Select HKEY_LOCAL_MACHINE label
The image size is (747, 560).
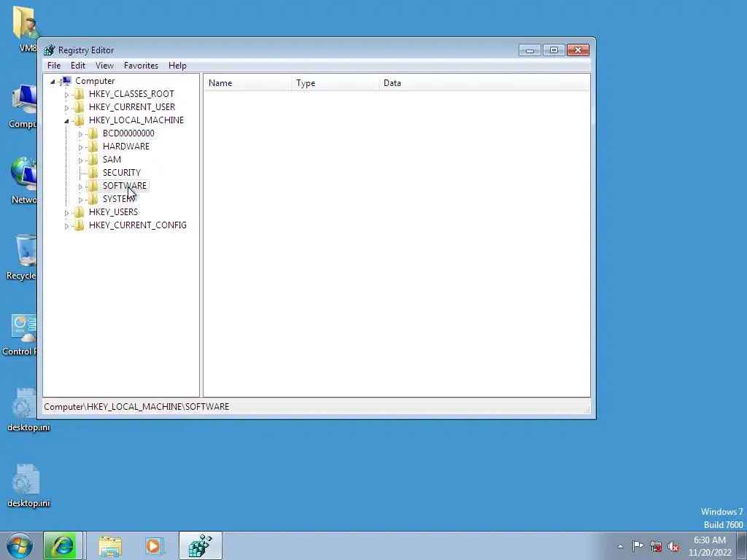[x=136, y=120]
